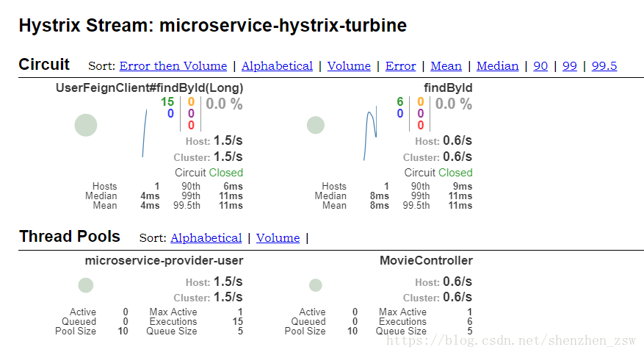Click findById circuit health circle
This screenshot has height=355, width=644.
pos(316,125)
